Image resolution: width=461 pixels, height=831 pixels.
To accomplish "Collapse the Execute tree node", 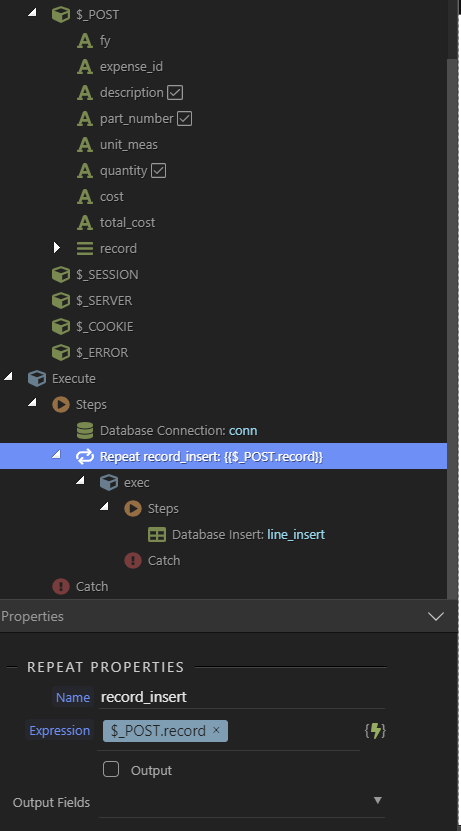I will (8, 376).
